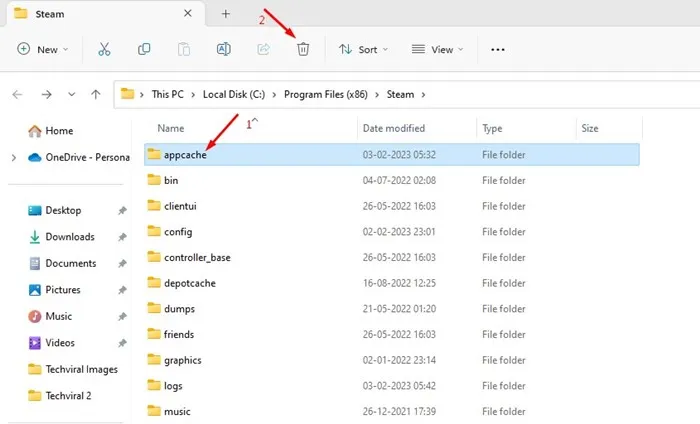
Task: Select the dumps folder
Action: 392,308
